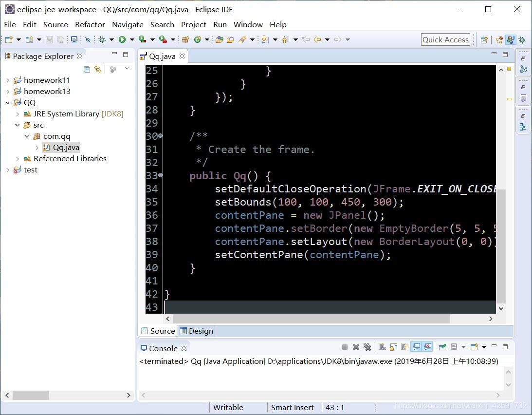The width and height of the screenshot is (532, 415).
Task: Expand the homework11 project
Action: point(8,80)
